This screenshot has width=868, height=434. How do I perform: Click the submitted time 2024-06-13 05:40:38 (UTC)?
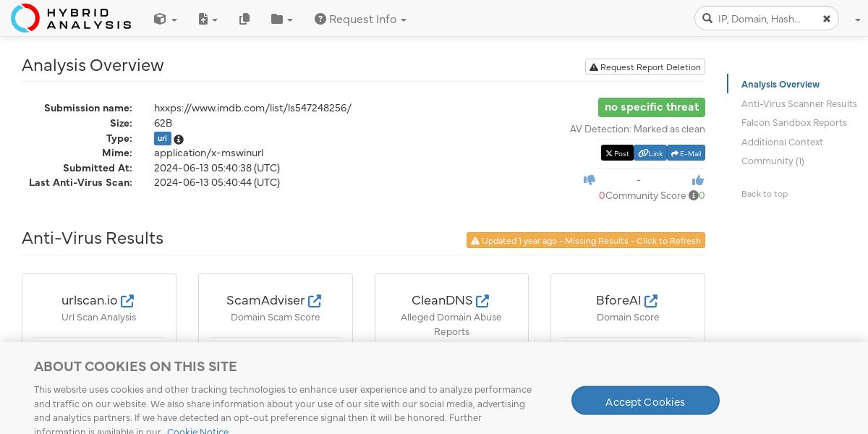pyautogui.click(x=217, y=168)
